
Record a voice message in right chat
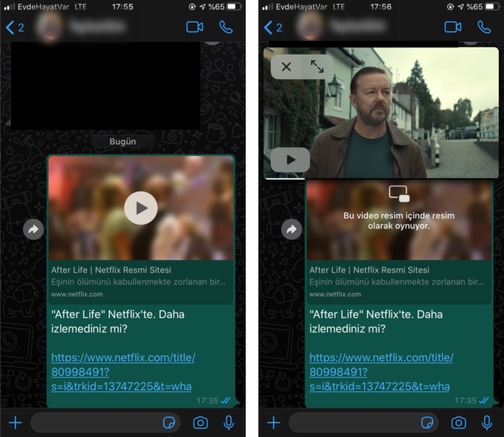[x=487, y=422]
